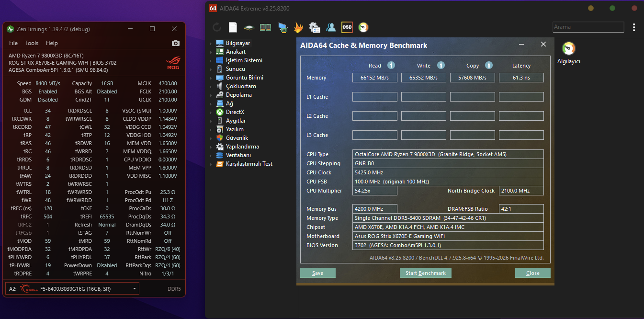Click the Memory Read 66152 MB/s field
This screenshot has width=644, height=319.
point(375,78)
